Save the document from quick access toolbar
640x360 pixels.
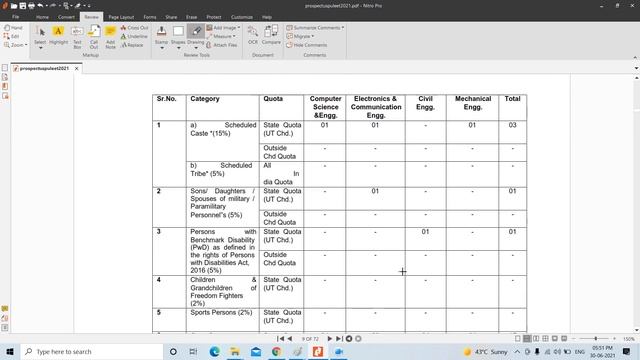point(22,6)
